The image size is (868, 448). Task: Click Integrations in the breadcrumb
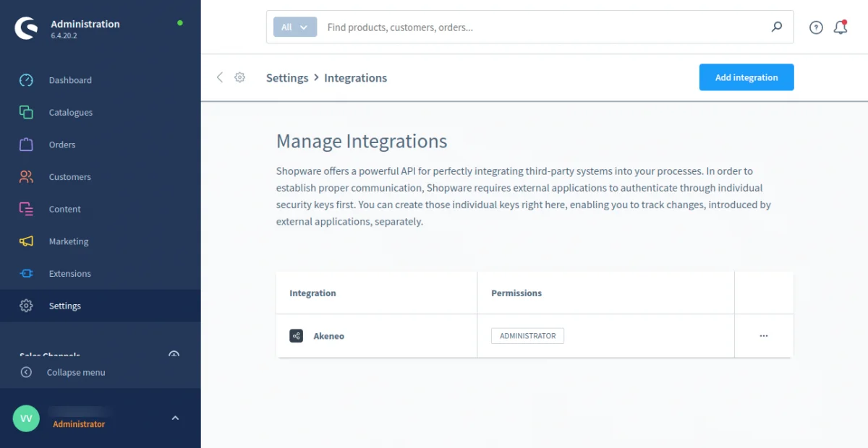[355, 77]
